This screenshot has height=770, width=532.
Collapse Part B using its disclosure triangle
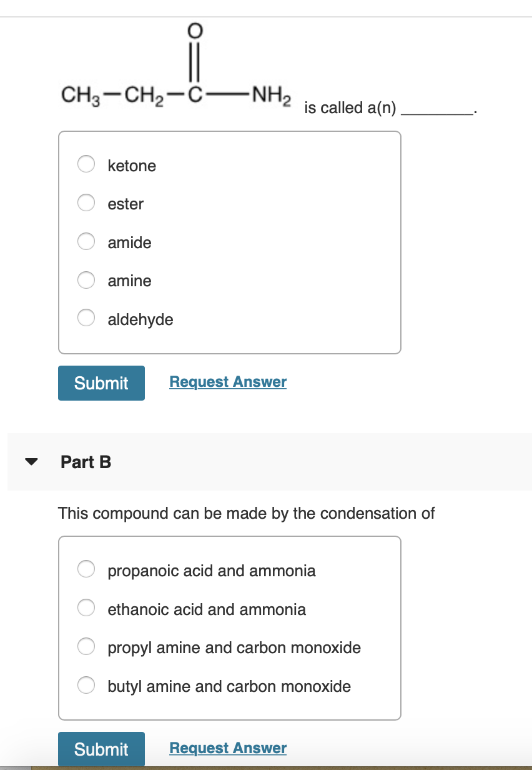31,462
